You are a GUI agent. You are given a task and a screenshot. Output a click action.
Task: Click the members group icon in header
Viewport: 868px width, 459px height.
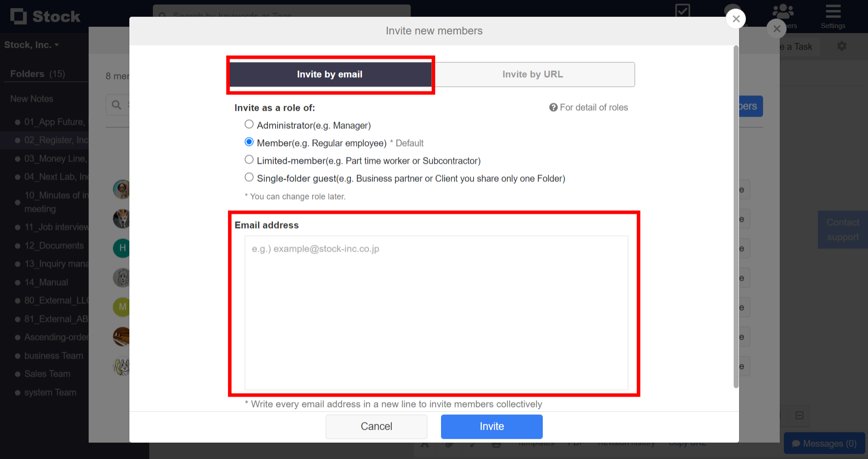[x=783, y=11]
